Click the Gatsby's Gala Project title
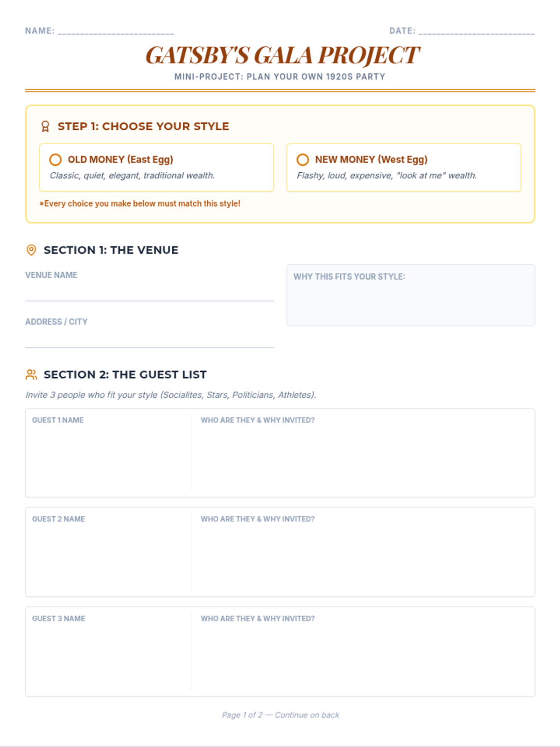The width and height of the screenshot is (560, 747). click(282, 55)
